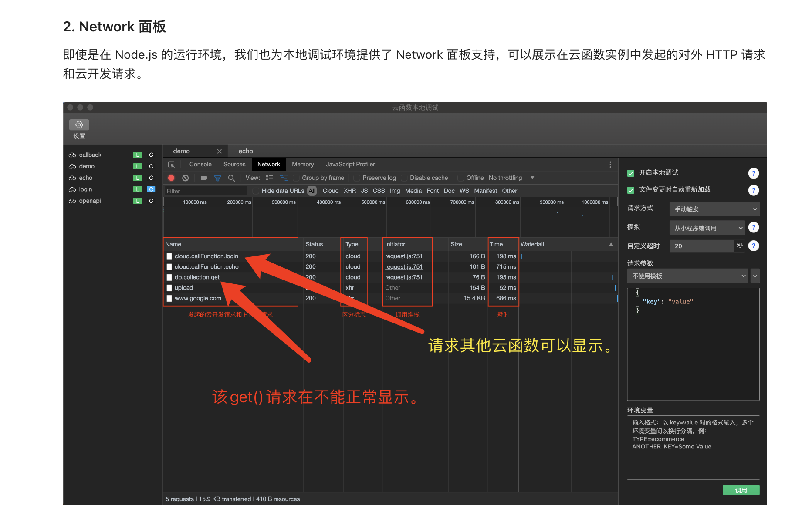Select the www.google.com row checkbox
The image size is (812, 512).
[169, 298]
